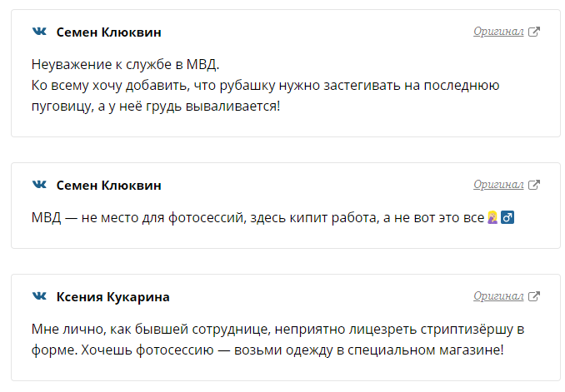Click the facepalm emoji after 'вот это все'
Image resolution: width=565 pixels, height=392 pixels.
[492, 217]
